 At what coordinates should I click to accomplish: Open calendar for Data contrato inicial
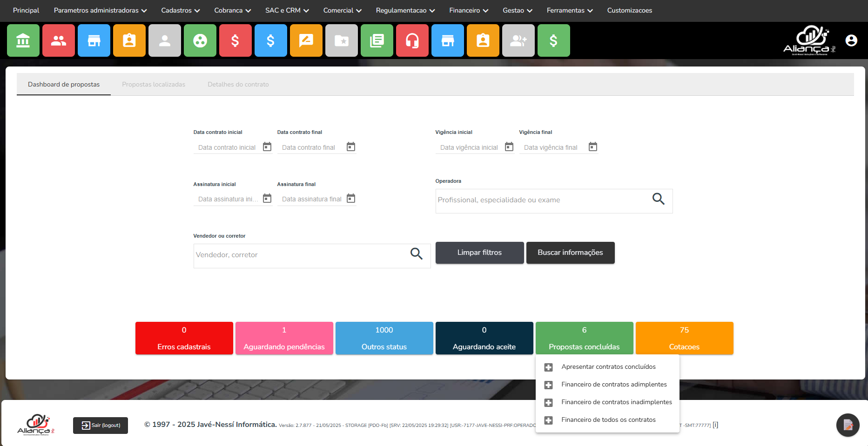point(267,147)
